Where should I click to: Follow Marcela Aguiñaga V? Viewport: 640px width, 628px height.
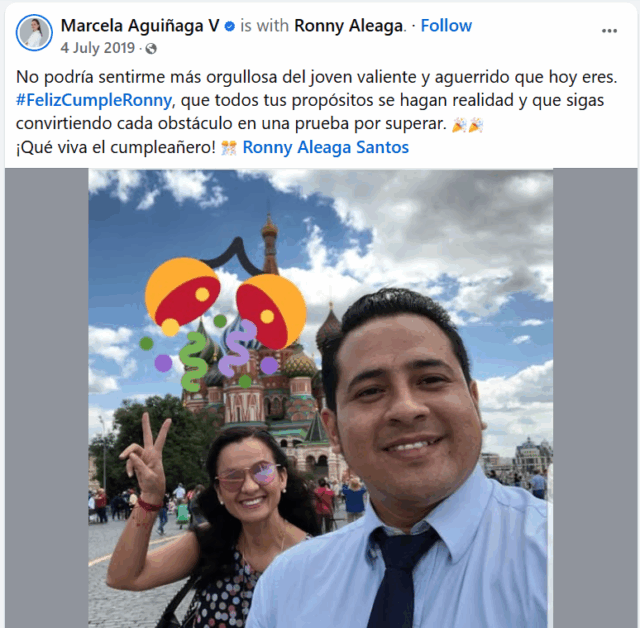click(x=446, y=26)
